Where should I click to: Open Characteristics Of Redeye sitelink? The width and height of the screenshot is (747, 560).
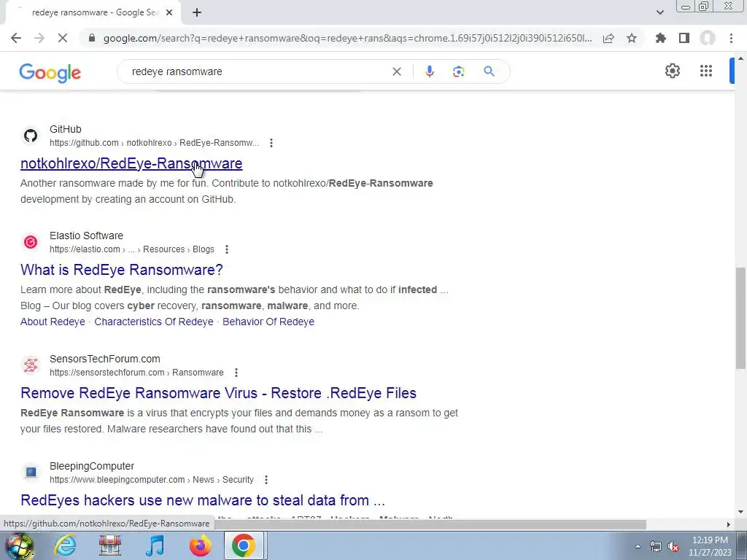tap(154, 322)
